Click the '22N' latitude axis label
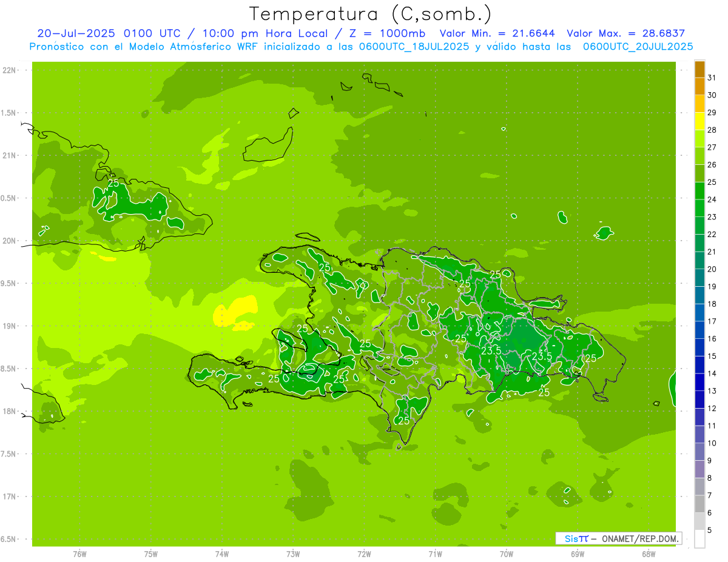The width and height of the screenshot is (728, 562). pyautogui.click(x=10, y=70)
